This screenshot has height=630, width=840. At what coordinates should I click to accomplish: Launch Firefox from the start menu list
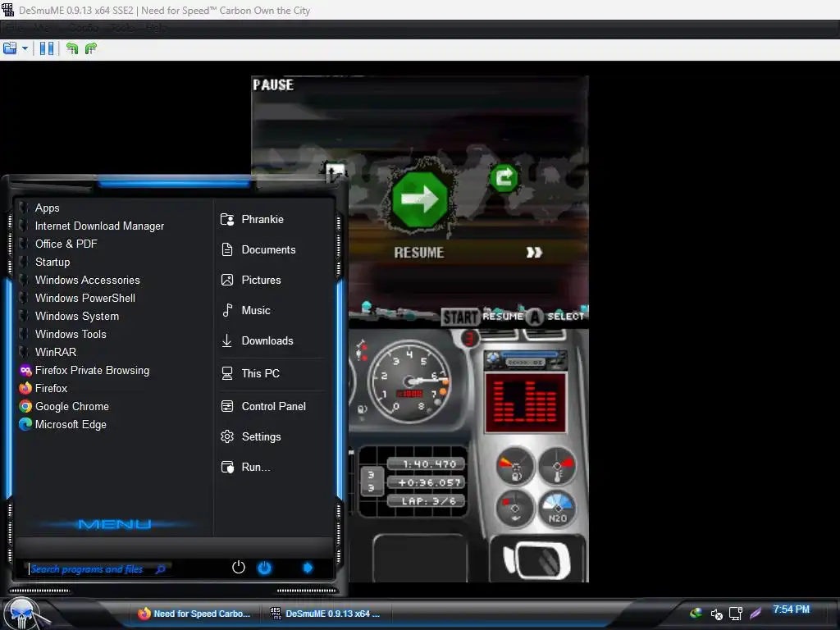[51, 388]
